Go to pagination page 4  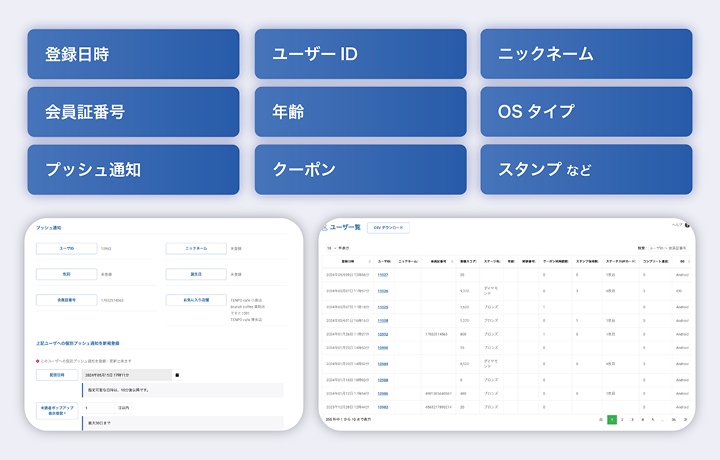click(642, 420)
